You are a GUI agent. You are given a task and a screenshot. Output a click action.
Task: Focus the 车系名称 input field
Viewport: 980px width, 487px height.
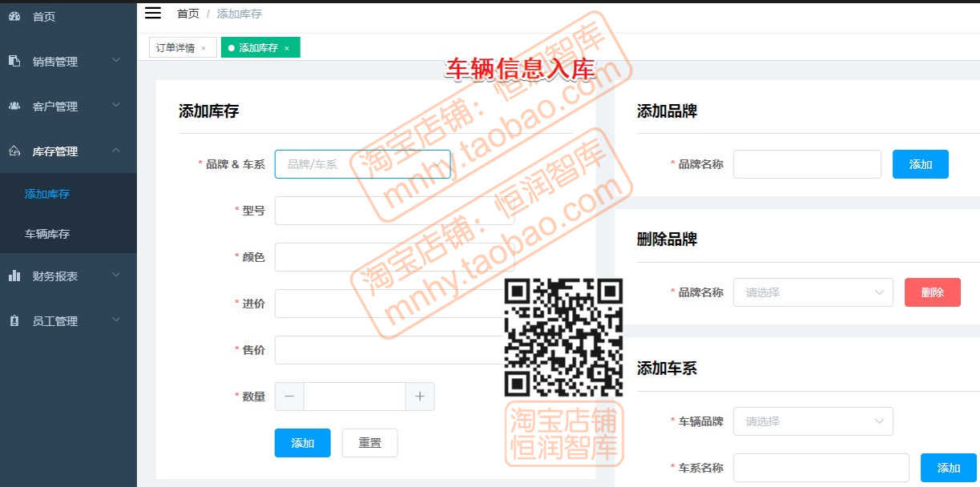click(821, 468)
